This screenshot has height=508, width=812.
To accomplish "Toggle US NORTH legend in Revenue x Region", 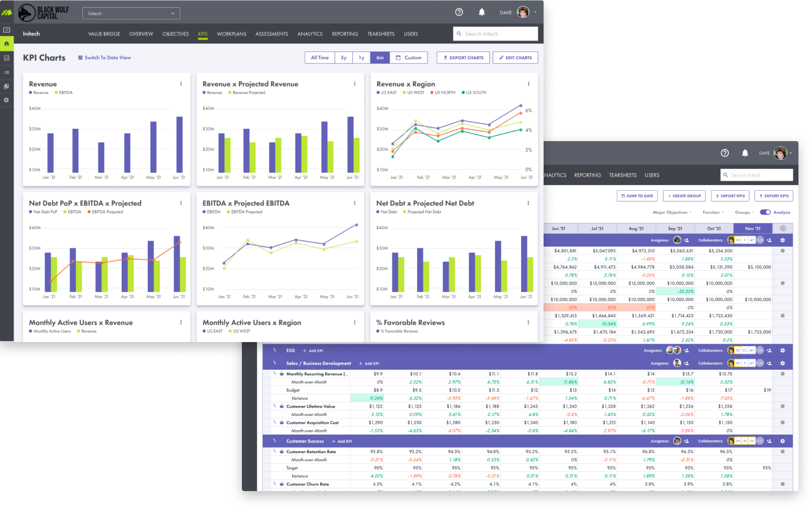I will pos(443,93).
